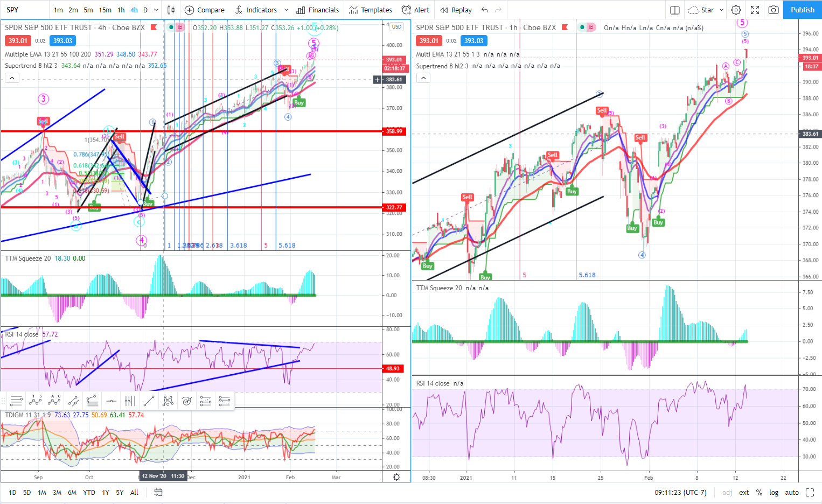
Task: Toggle the maximize chart pane icon
Action: [x=810, y=492]
